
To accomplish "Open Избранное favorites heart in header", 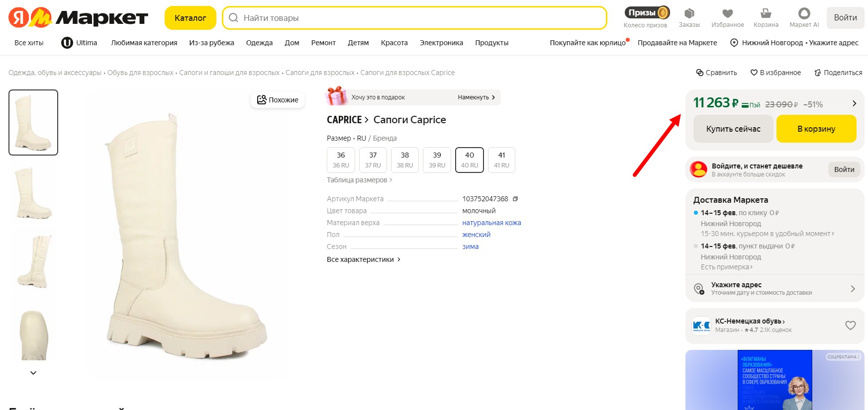I will (727, 17).
